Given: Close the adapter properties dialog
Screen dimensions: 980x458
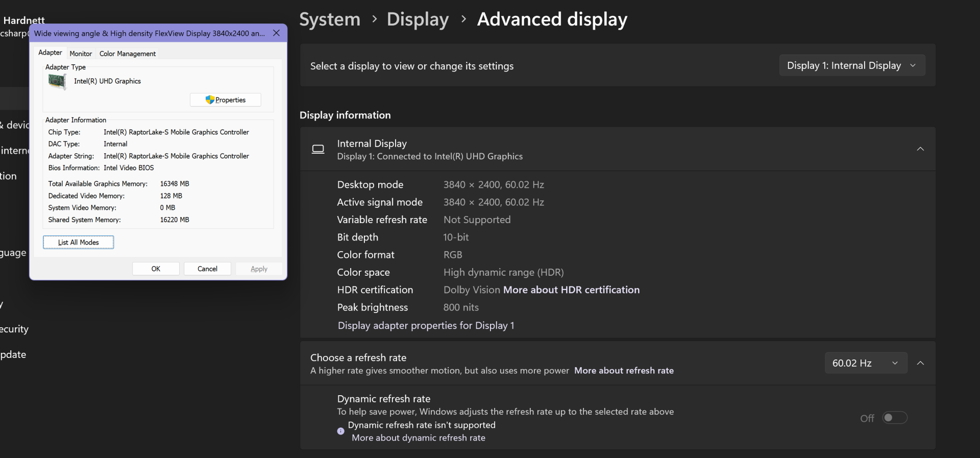Looking at the screenshot, I should click(x=276, y=33).
